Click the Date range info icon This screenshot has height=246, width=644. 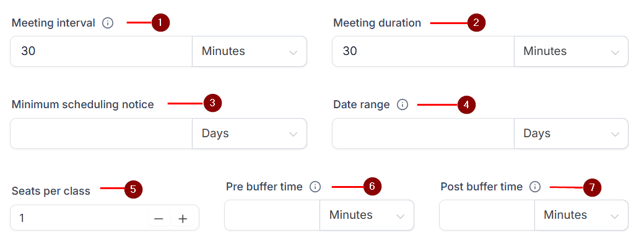[x=402, y=105]
